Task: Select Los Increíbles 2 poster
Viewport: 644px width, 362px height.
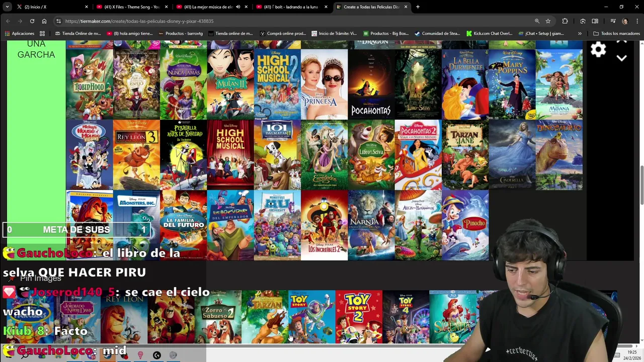Action: point(324,225)
